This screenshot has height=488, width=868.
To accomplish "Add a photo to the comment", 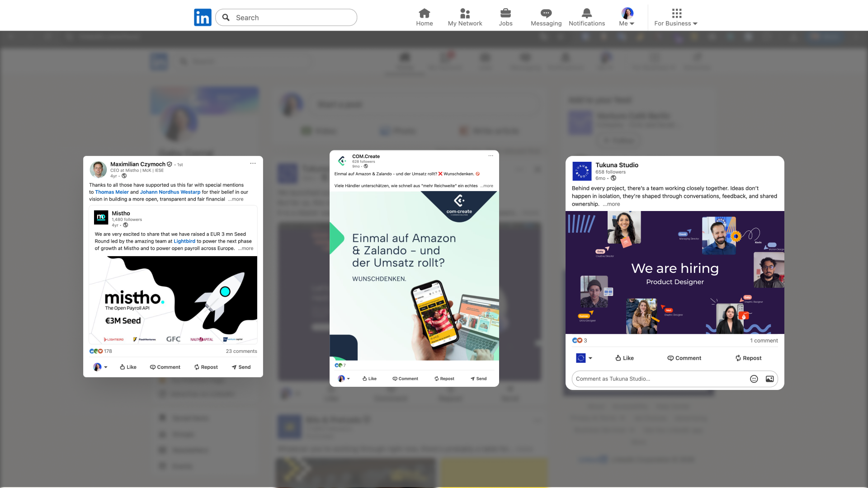I will [x=769, y=379].
